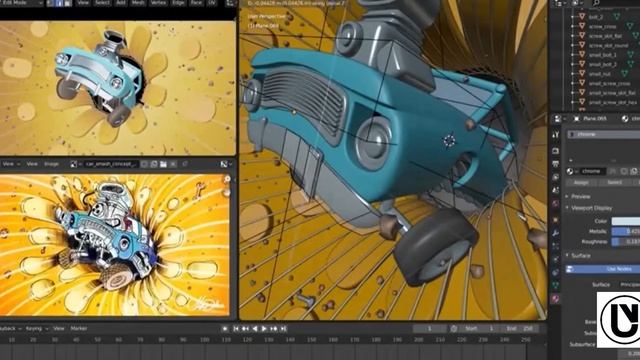Open the Keying menu in timeline
This screenshot has width=640, height=360.
(x=34, y=329)
